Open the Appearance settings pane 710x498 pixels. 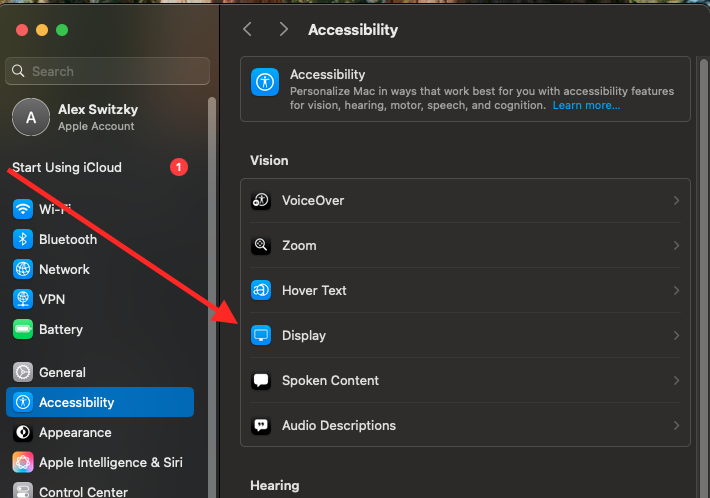pos(75,432)
